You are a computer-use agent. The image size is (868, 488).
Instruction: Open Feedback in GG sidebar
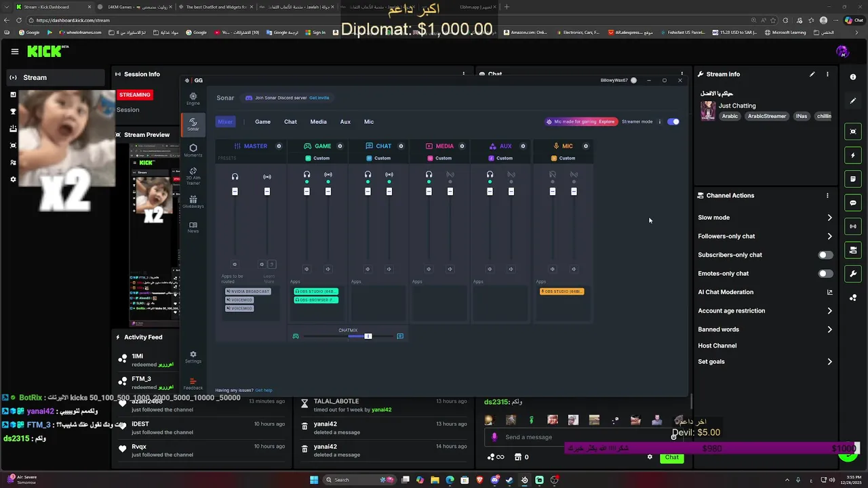point(193,384)
